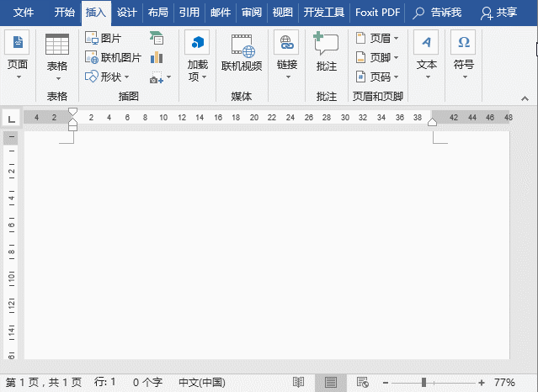
Task: Open the 设计 (Design) tab
Action: tap(127, 13)
